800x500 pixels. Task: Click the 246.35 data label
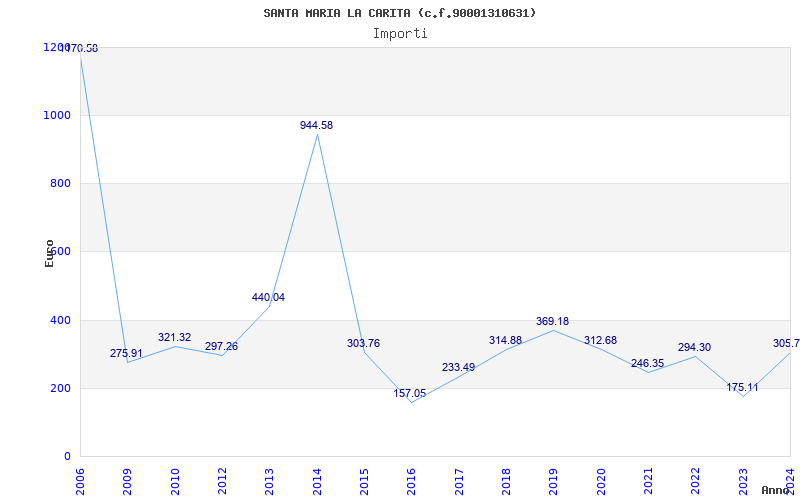(647, 363)
